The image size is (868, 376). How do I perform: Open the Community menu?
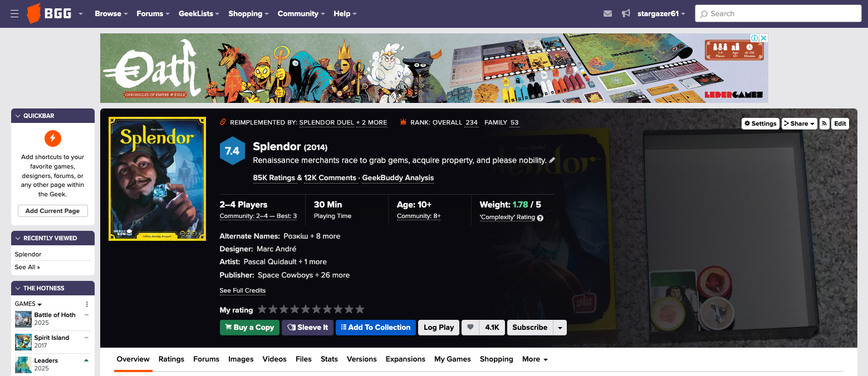(301, 13)
